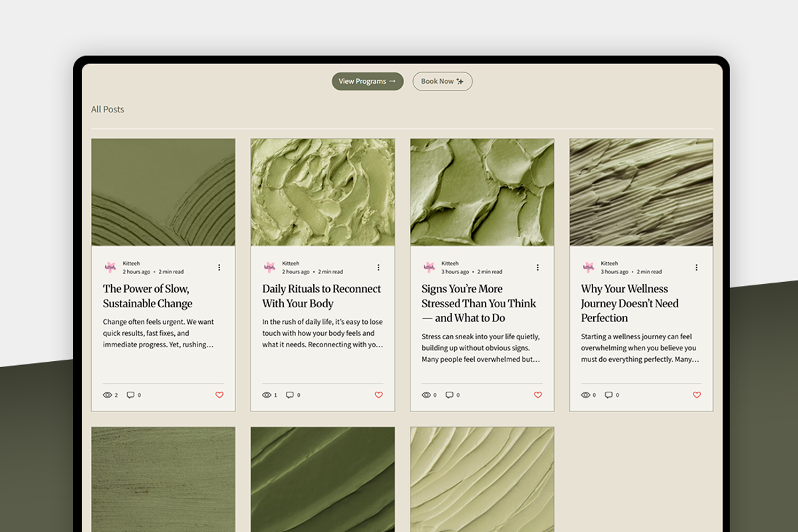This screenshot has height=532, width=798.
Task: Open 'Daily Rituals to Reconnect With Your Body' title
Action: click(322, 296)
